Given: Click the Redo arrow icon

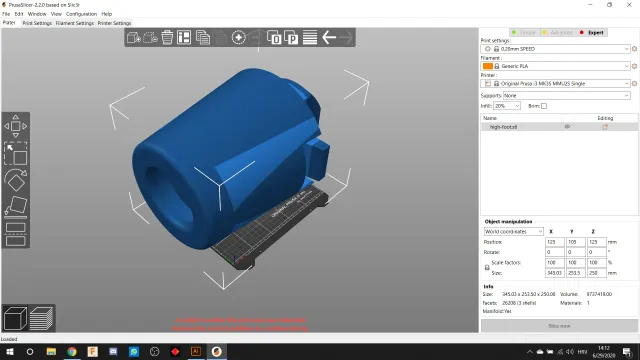Looking at the screenshot, I should 346,38.
